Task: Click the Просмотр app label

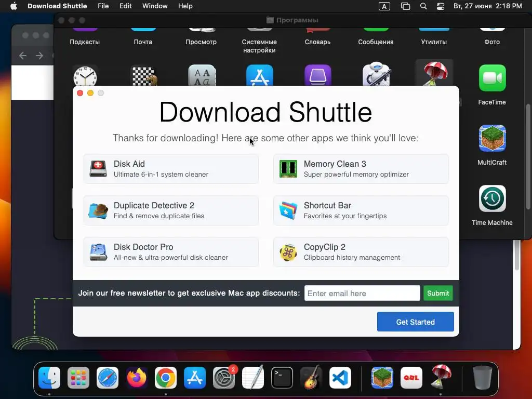Action: [201, 42]
